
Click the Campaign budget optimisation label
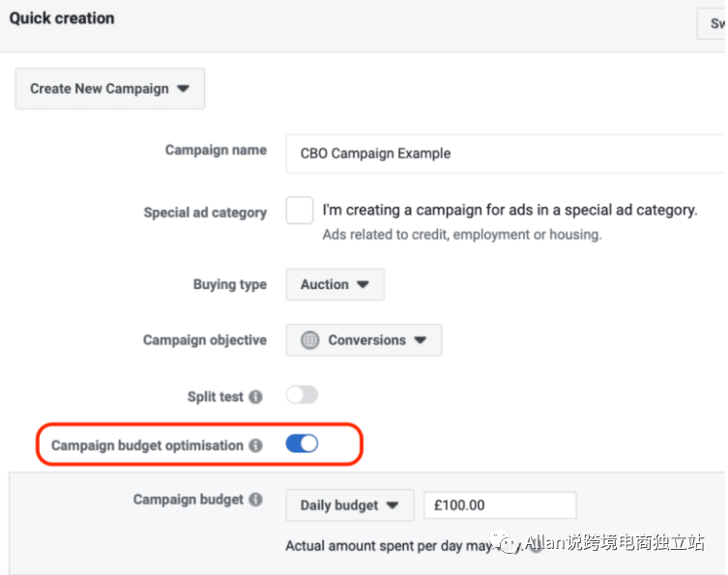(147, 446)
